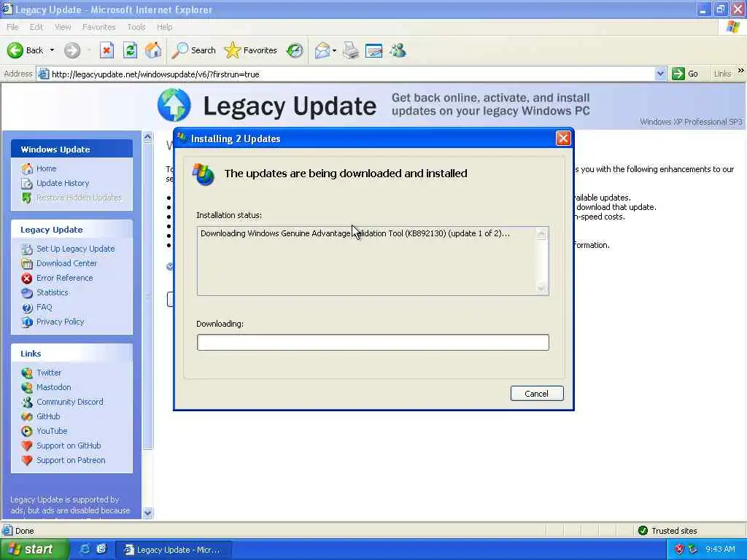Open the Community Discord link
The image size is (747, 560).
pos(70,402)
